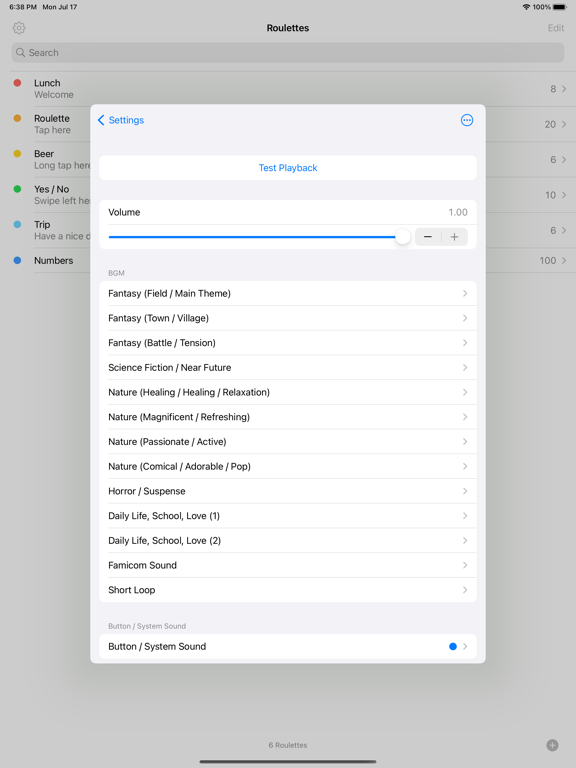
Task: Expand Short Loop chevron
Action: pos(465,590)
